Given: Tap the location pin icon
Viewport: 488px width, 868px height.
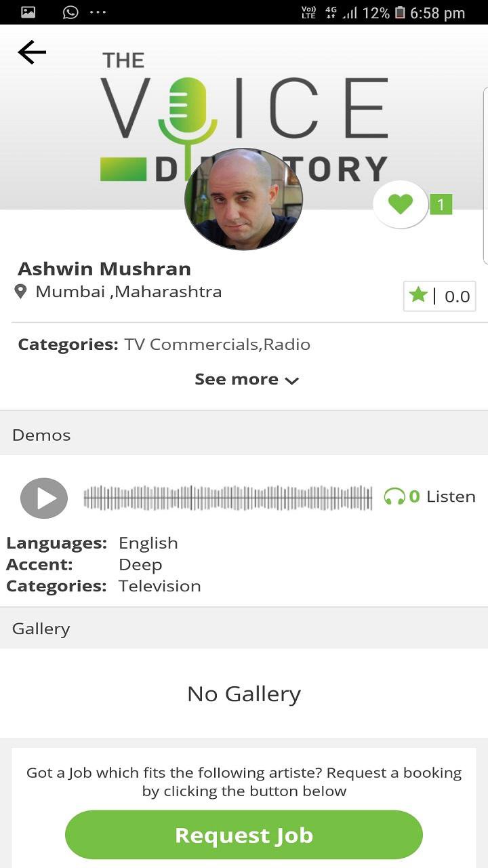Looking at the screenshot, I should click(21, 292).
